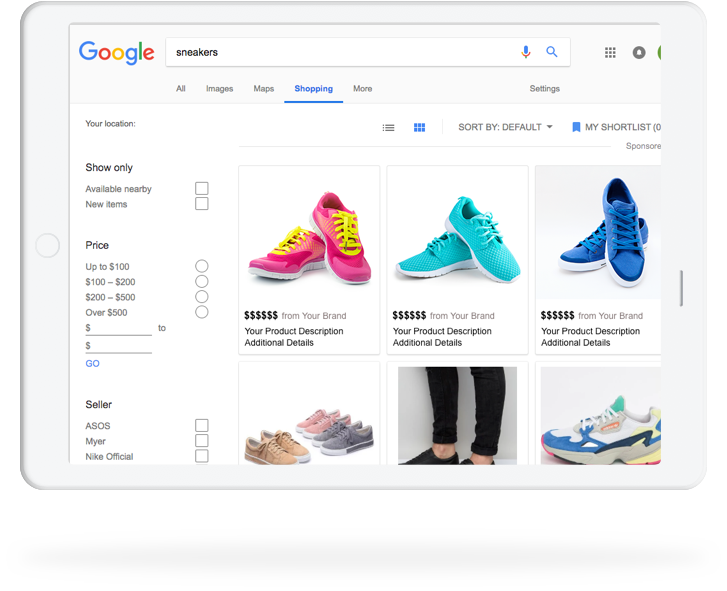Screen dimensions: 727x591
Task: Go to the Maps tab
Action: (264, 89)
